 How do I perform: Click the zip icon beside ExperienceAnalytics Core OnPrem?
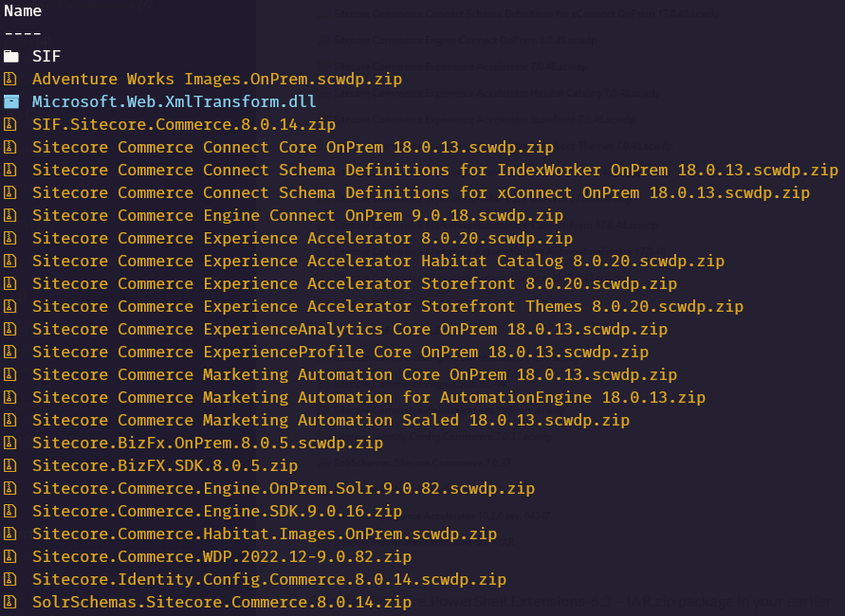pos(9,329)
